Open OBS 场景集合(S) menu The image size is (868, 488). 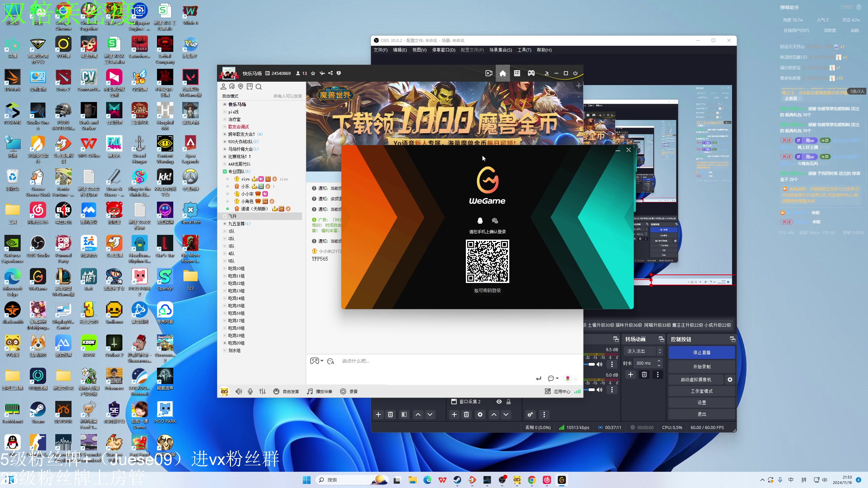click(500, 50)
